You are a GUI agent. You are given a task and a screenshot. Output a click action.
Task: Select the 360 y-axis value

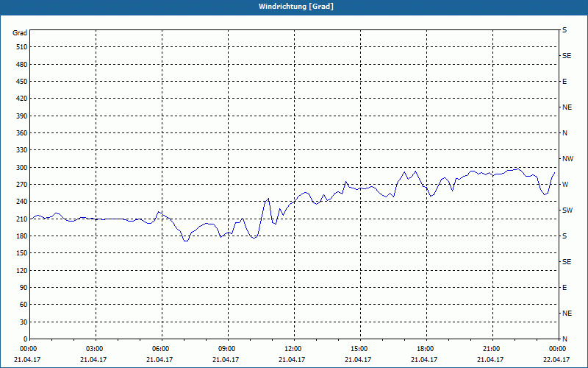click(22, 133)
